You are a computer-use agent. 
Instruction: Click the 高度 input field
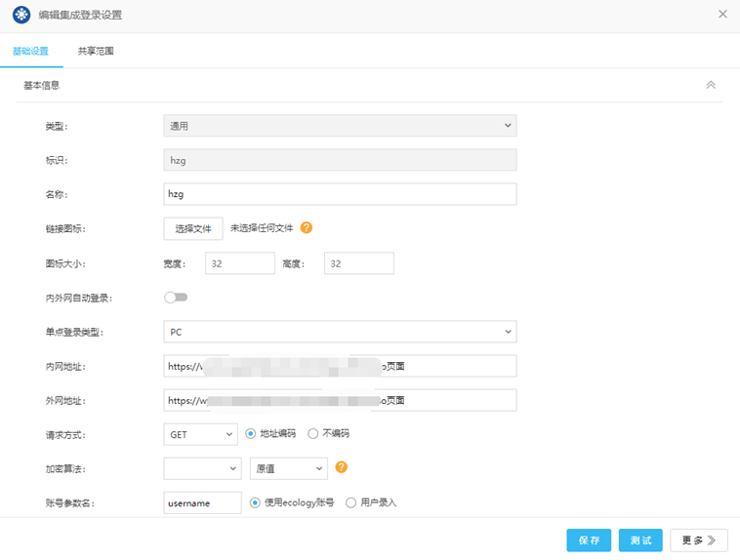(x=358, y=263)
